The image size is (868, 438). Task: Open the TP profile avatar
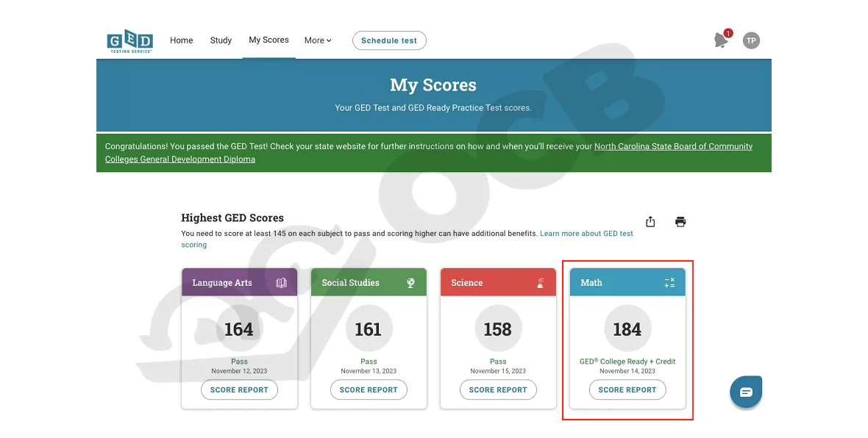(x=750, y=40)
